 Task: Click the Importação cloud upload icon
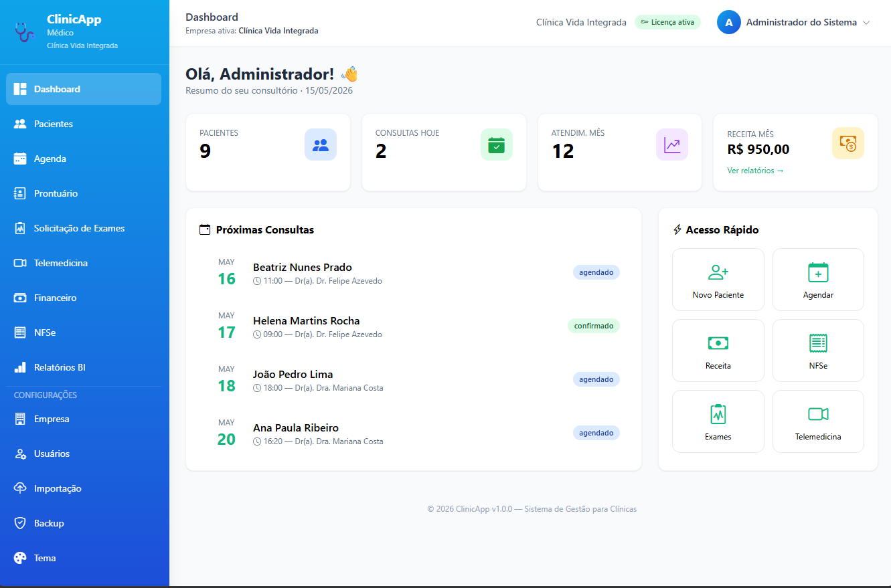click(x=20, y=488)
